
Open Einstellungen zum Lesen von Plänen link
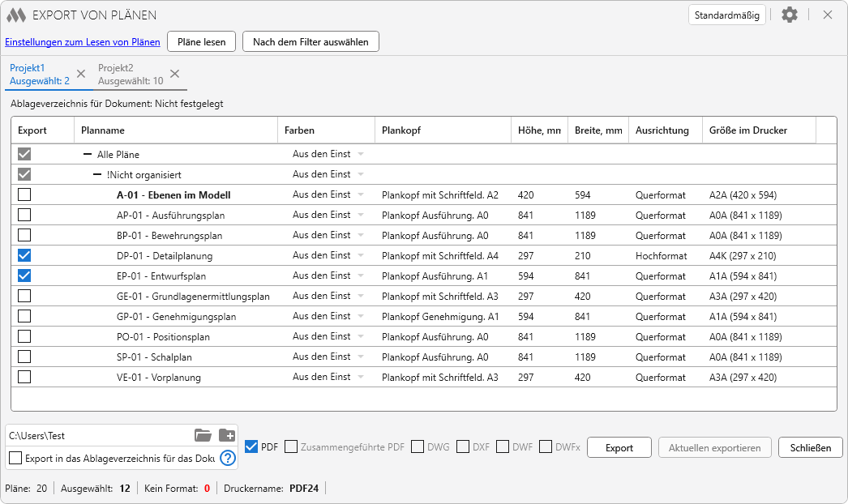[82, 41]
